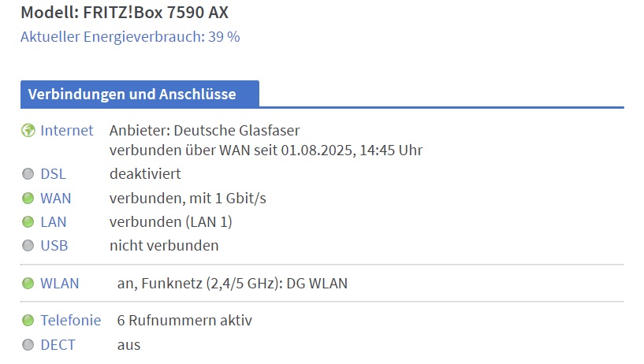This screenshot has width=644, height=364.
Task: Click the green WLAN status indicator
Action: [x=28, y=283]
